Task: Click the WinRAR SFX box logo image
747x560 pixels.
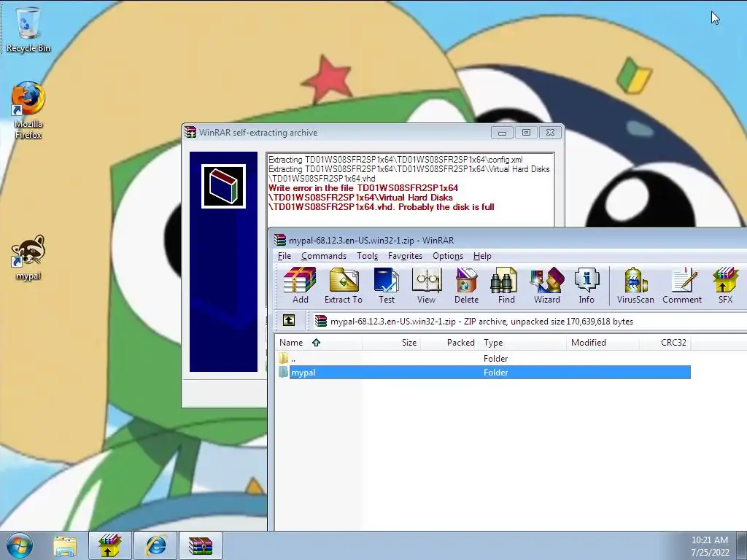Action: click(x=223, y=186)
